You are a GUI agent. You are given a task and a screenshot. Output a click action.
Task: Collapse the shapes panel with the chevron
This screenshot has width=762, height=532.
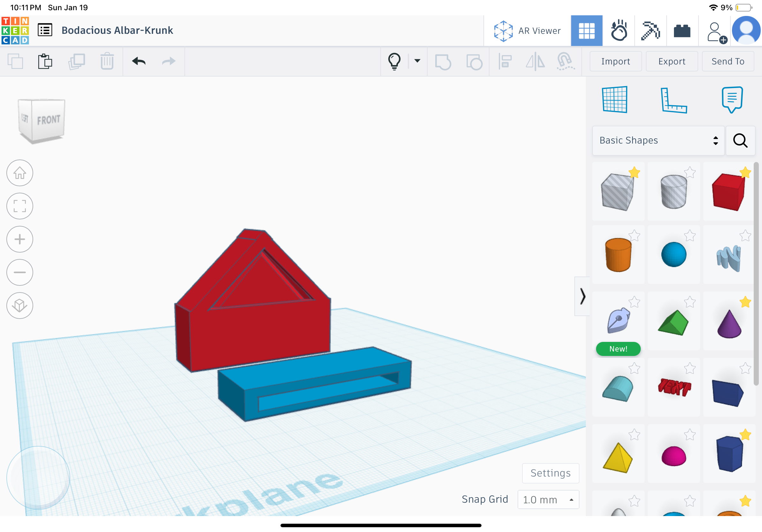point(582,296)
